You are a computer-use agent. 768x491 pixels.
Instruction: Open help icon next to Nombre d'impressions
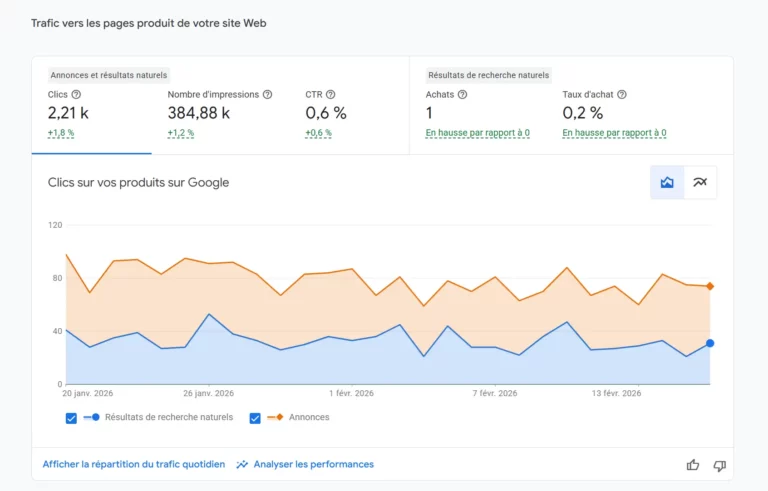coord(267,95)
